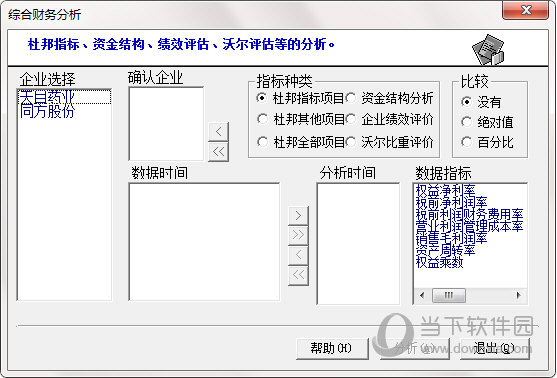Click inside the 数据时间 list box

tap(204, 242)
